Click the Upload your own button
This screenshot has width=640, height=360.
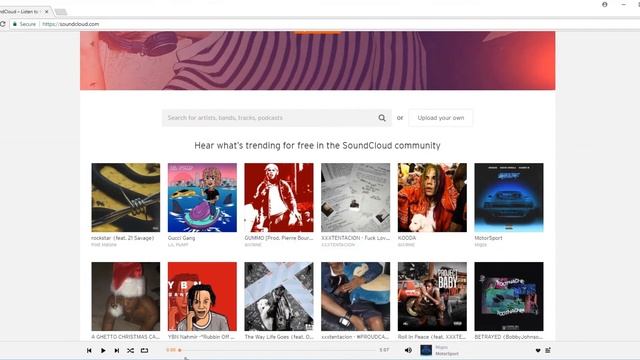[441, 118]
